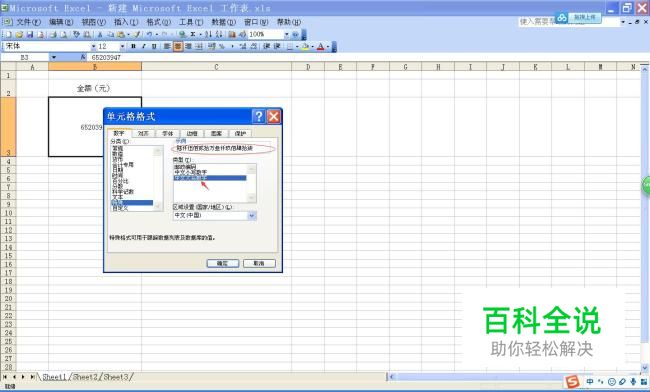
Task: Click the 中 input mode tray indicator
Action: pos(590,382)
